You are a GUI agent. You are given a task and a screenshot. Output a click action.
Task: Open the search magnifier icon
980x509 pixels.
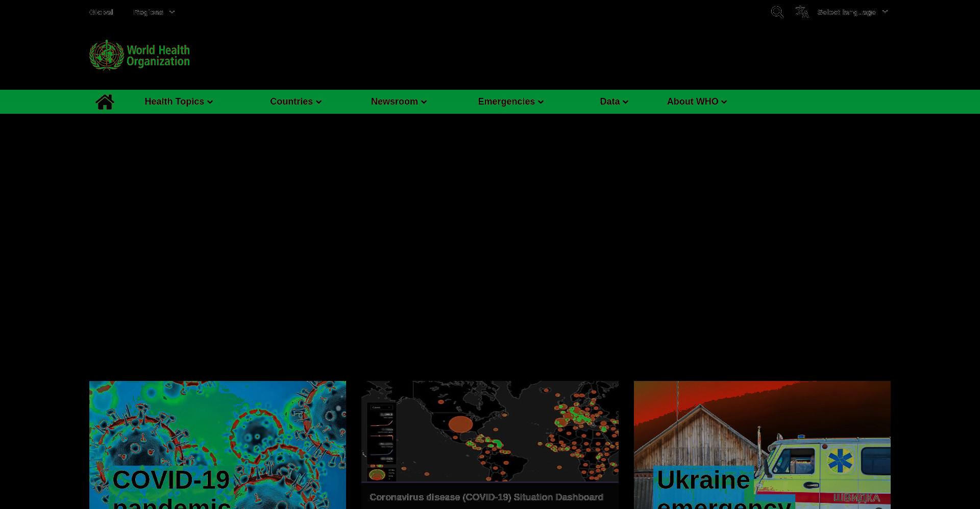pos(777,12)
